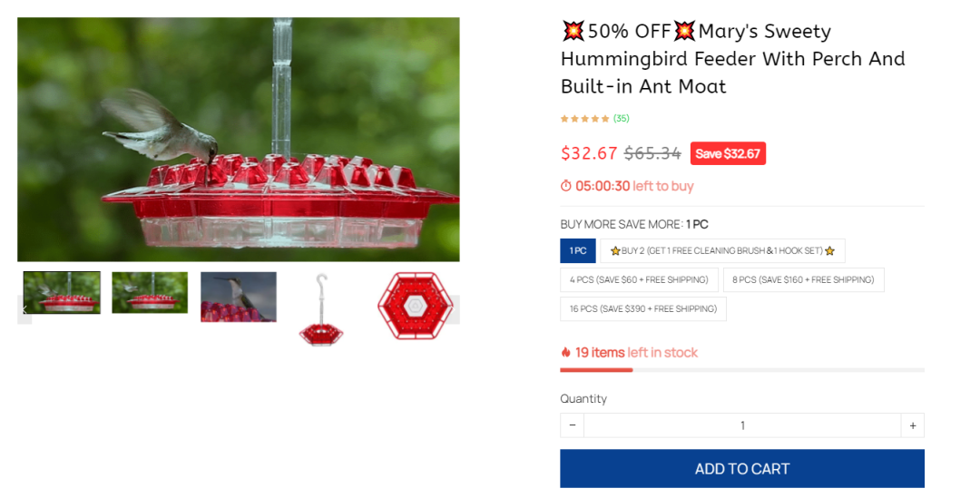Click the plus quantity button
980x498 pixels.
tap(912, 425)
